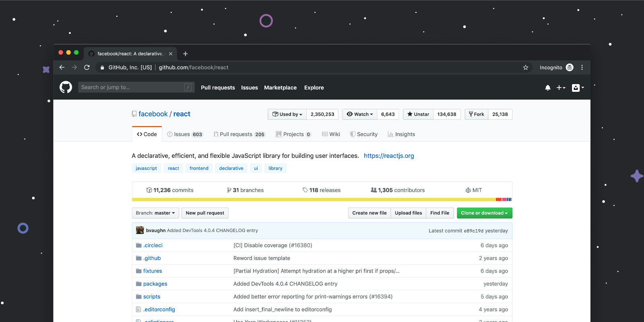Open the Insights tab
Viewport: 644px width, 322px height.
pos(401,134)
